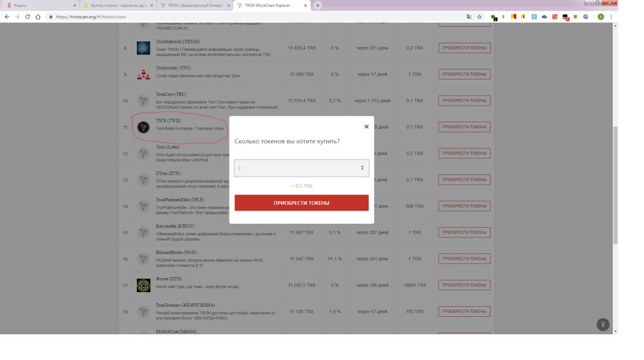Click the token amount input field

[x=301, y=168]
